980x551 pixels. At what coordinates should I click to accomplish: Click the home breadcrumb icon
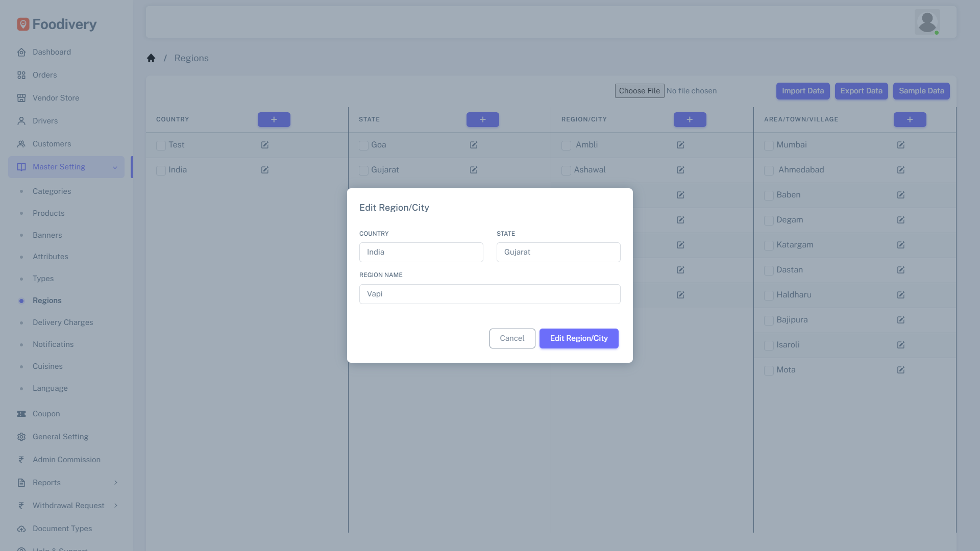coord(151,58)
